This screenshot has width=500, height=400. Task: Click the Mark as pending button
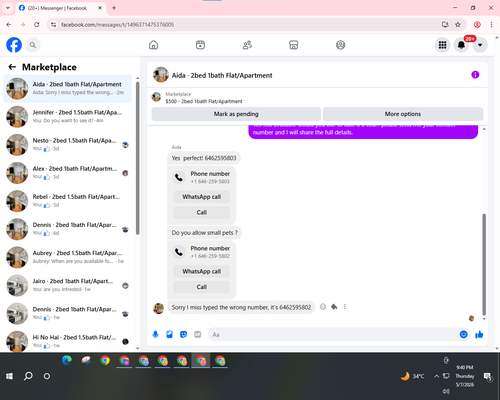(x=236, y=114)
